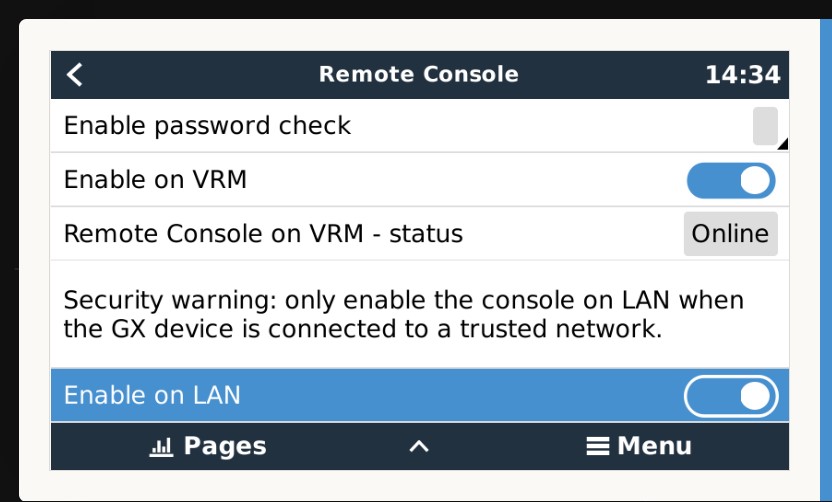Screen dimensions: 832x502
Task: Select the highlighted Enable on LAN label
Action: point(152,395)
